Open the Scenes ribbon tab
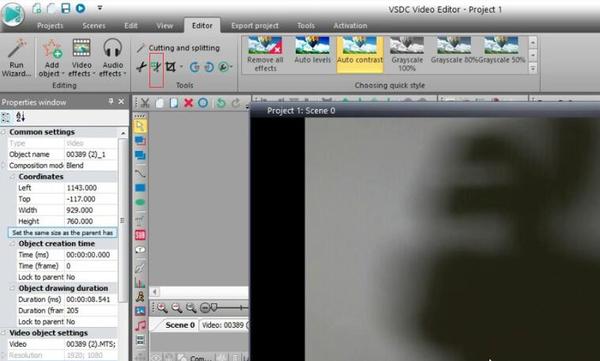Image resolution: width=600 pixels, height=361 pixels. (94, 26)
